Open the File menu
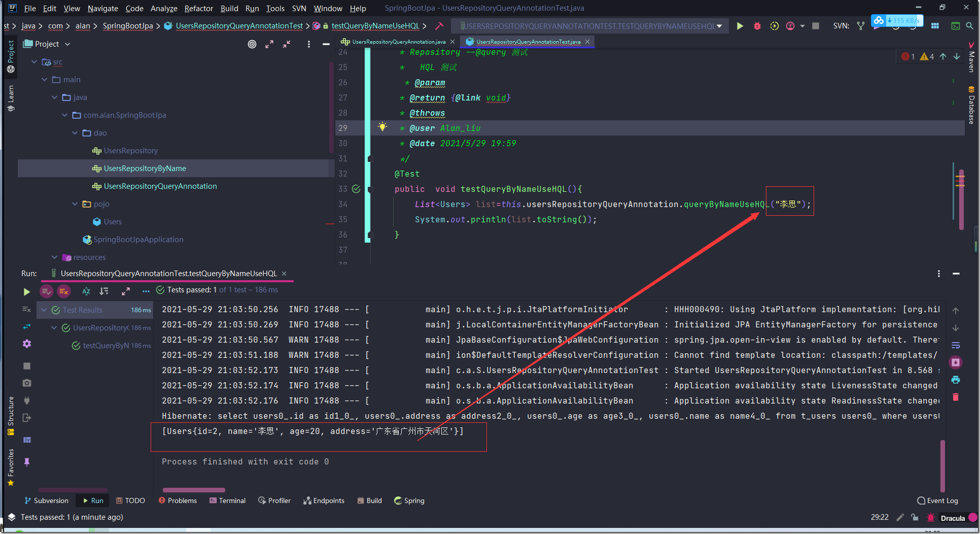This screenshot has height=534, width=980. [29, 8]
